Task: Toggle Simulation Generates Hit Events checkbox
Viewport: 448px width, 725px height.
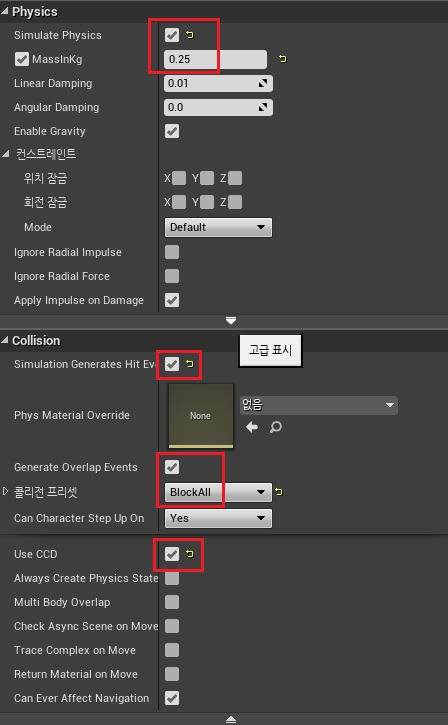Action: [x=172, y=364]
